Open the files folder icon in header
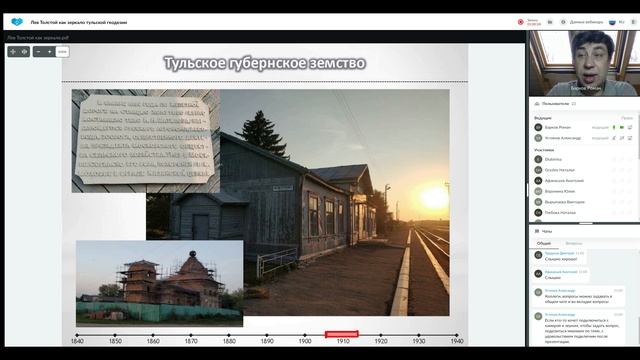This screenshot has height=360, width=640. (x=550, y=22)
